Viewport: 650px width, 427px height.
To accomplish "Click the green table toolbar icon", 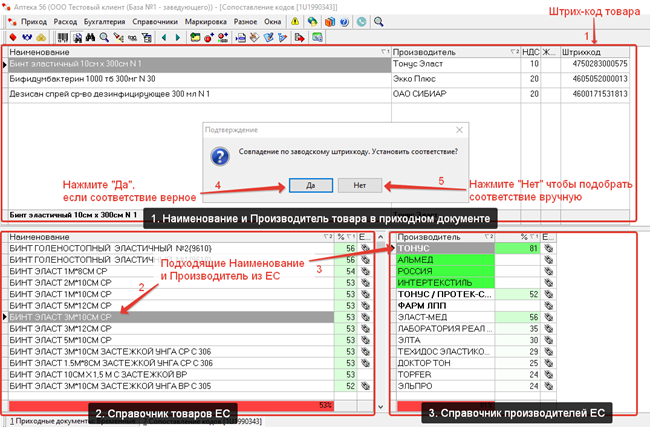I will (317, 38).
